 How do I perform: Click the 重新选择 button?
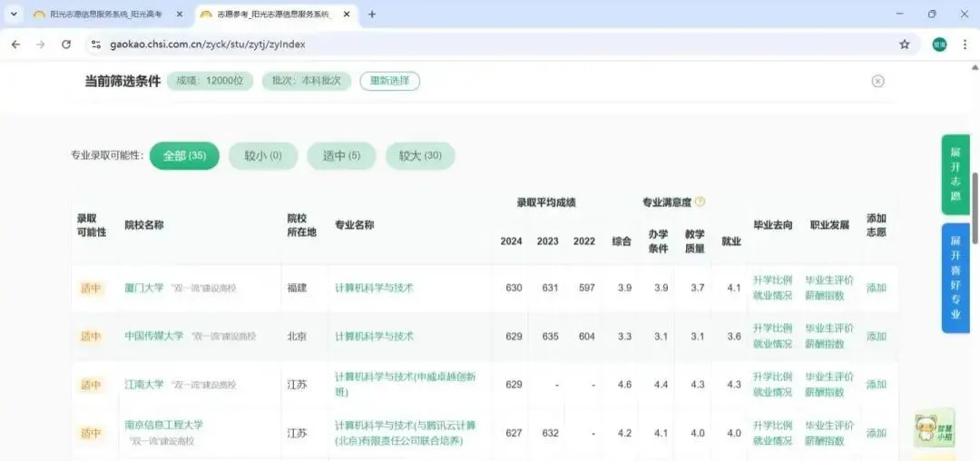389,81
